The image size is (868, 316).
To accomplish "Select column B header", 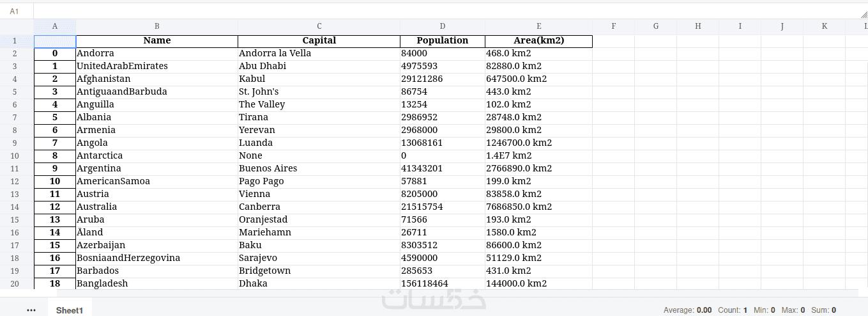I will click(156, 26).
